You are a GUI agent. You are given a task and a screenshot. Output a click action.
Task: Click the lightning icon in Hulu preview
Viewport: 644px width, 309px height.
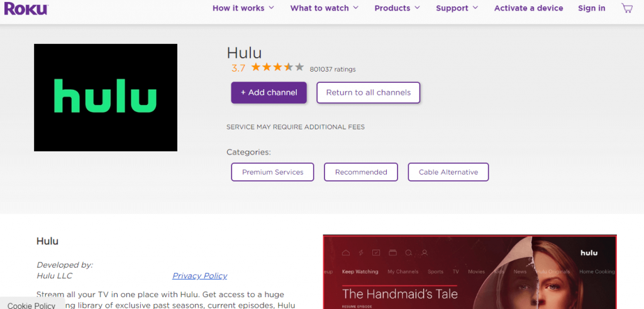click(x=360, y=252)
